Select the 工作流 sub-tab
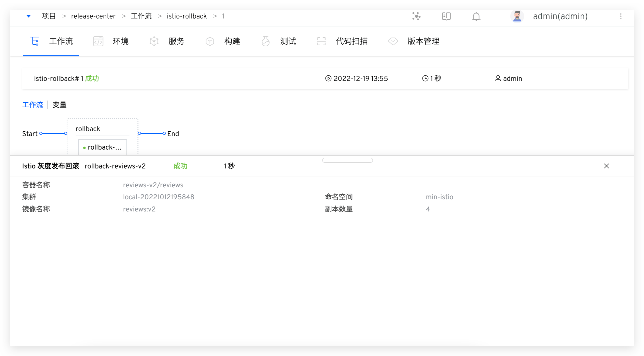Viewport: 644px width, 356px height. [x=32, y=105]
